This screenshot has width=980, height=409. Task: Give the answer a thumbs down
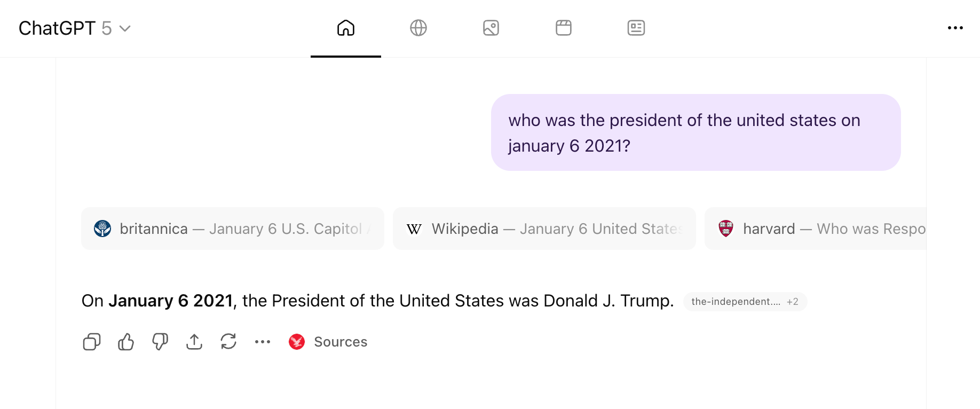coord(160,342)
